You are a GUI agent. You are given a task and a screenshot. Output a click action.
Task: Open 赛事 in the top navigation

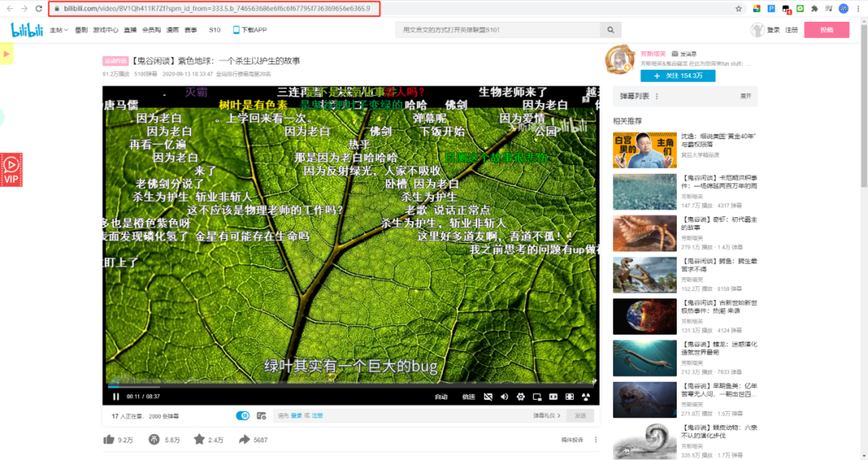[190, 30]
